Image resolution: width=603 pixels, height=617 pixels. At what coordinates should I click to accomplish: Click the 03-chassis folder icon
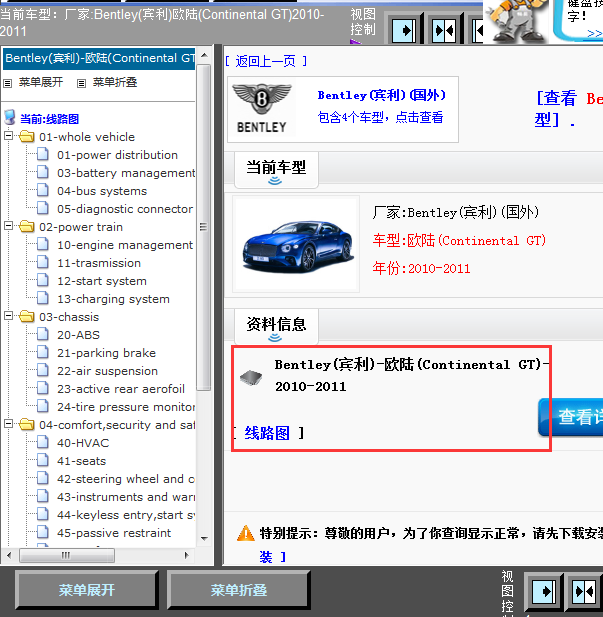click(x=26, y=317)
